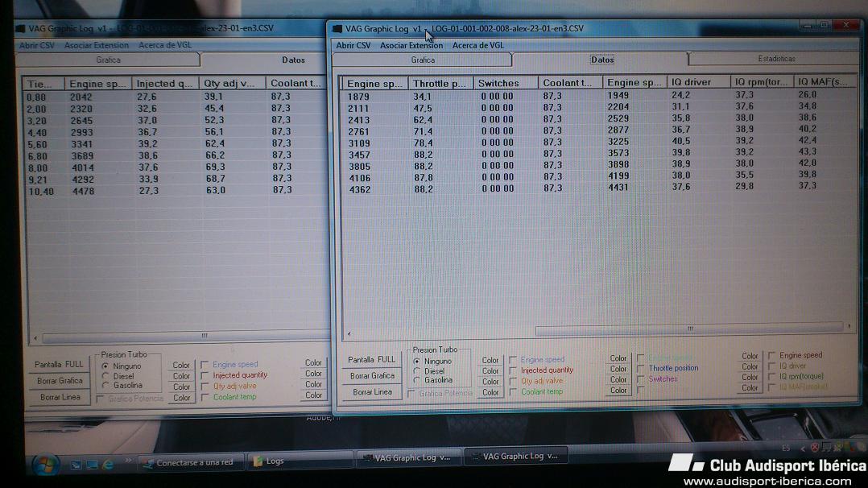The width and height of the screenshot is (868, 488).
Task: Click the back window's title bar icon
Action: click(21, 27)
